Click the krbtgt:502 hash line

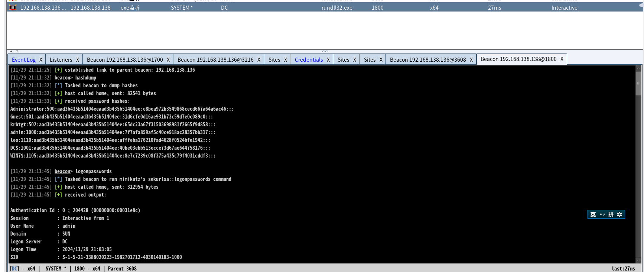click(x=113, y=124)
